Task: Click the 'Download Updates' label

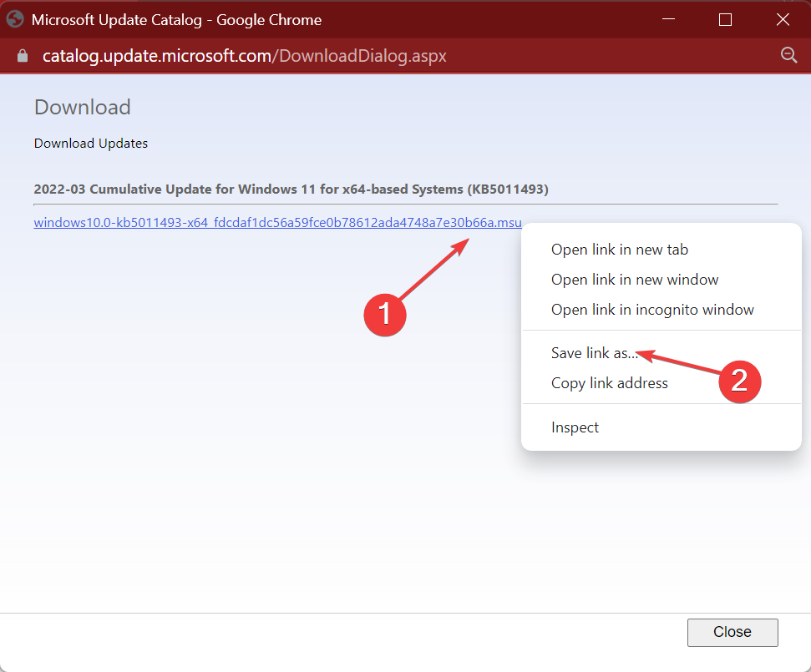Action: point(90,143)
